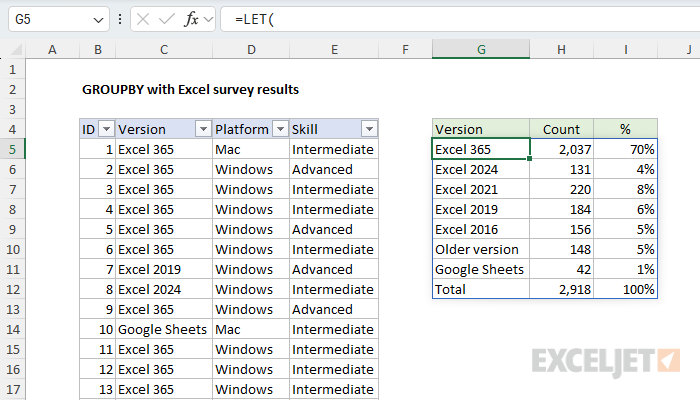Click the percentage cell '70%'

click(625, 150)
